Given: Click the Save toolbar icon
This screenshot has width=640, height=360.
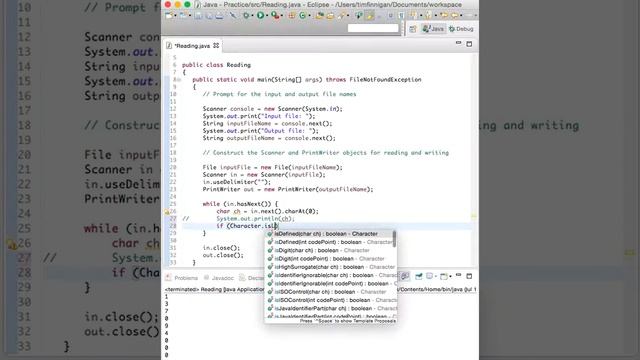Looking at the screenshot, I should pos(198,16).
